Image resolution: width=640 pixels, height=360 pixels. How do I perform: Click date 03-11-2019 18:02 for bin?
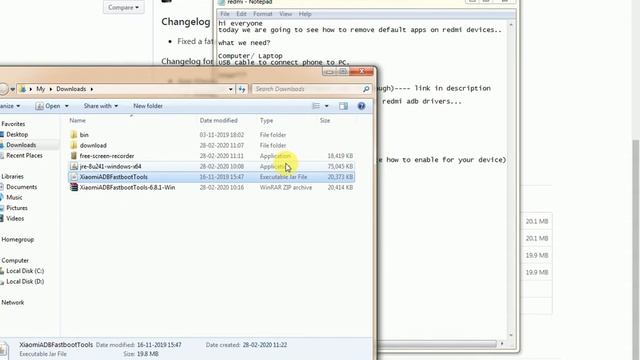coord(222,135)
